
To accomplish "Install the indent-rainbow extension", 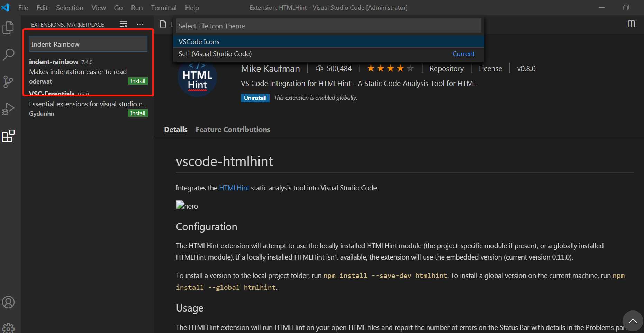I will (138, 81).
